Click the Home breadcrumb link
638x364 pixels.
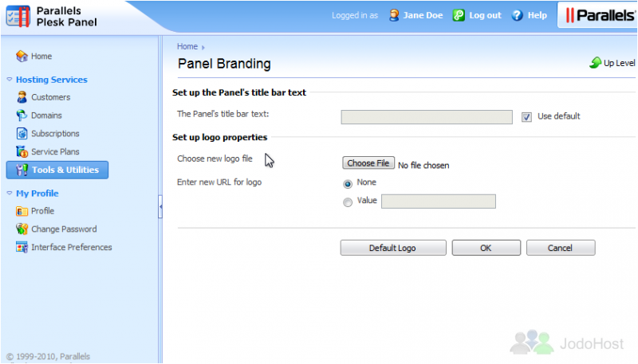[187, 46]
